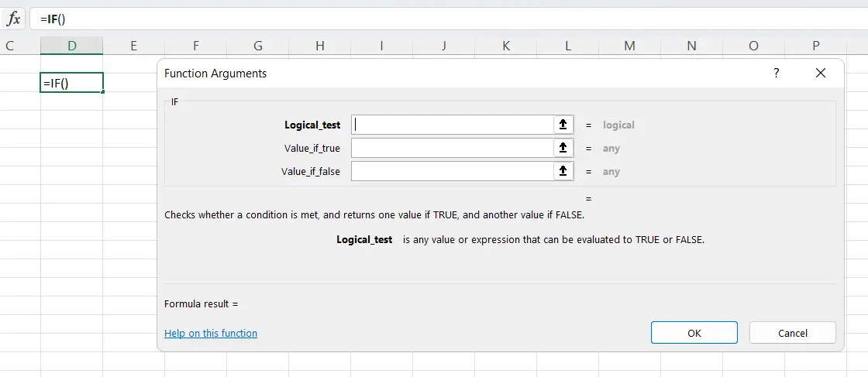This screenshot has height=377, width=868.
Task: Click the fx Insert Function icon
Action: (13, 19)
